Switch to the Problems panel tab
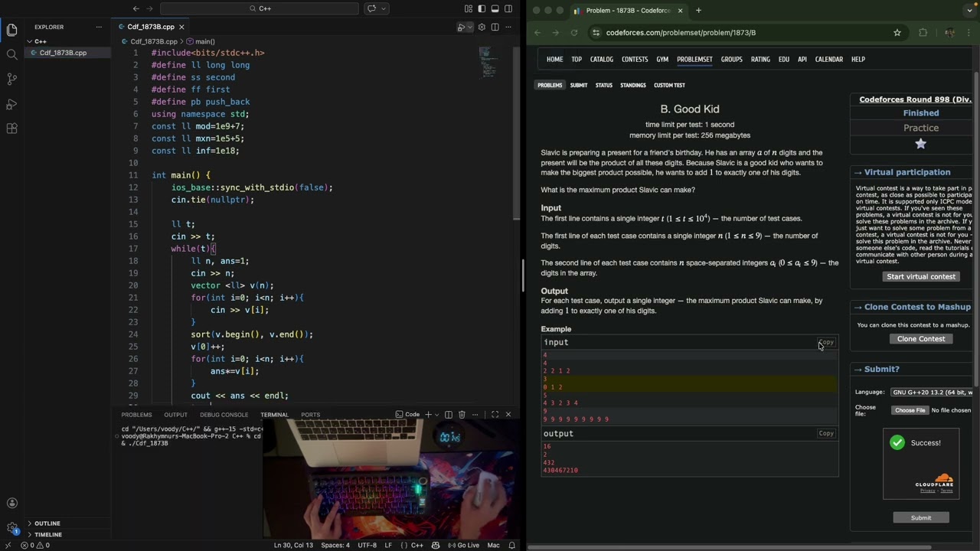Screen dimensions: 980x551 [136, 415]
